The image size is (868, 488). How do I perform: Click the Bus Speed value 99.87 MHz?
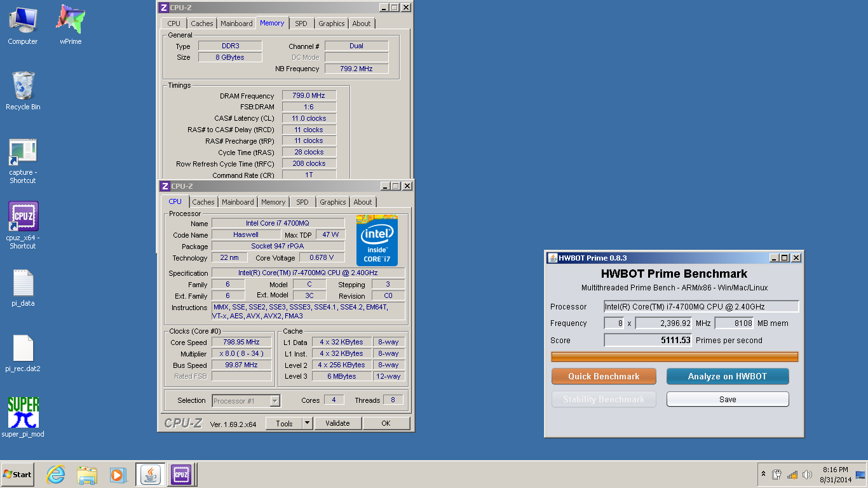pos(241,365)
